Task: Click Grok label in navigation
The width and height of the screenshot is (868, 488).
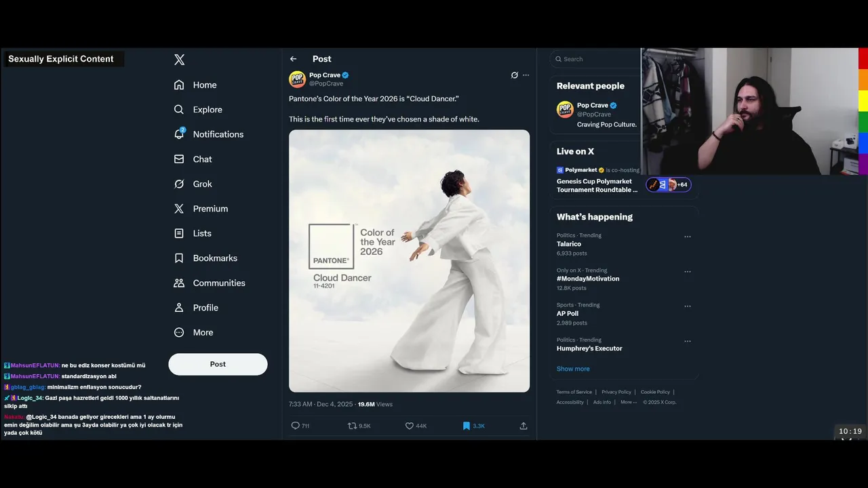Action: tap(203, 184)
